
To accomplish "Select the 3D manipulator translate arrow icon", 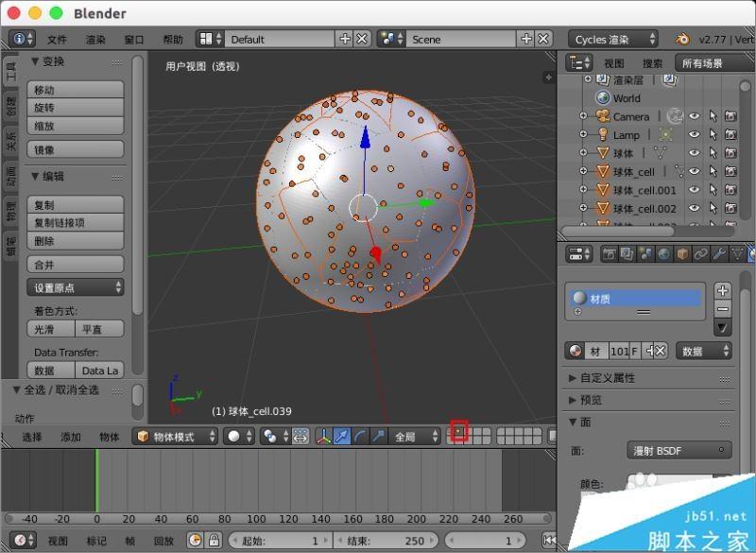I will tap(342, 435).
